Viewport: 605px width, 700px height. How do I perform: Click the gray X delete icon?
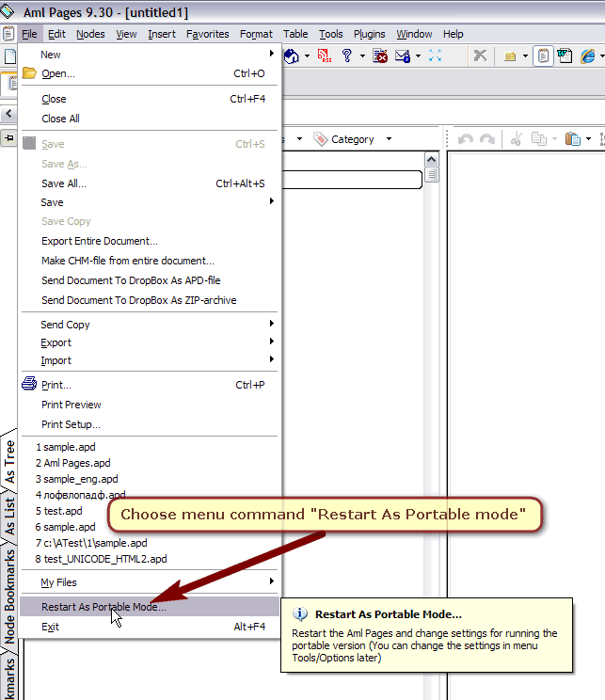pyautogui.click(x=480, y=56)
